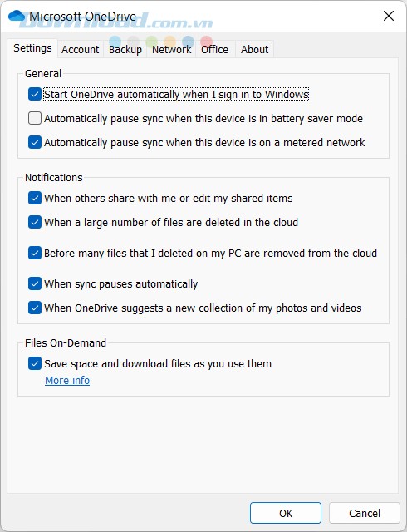Viewport: 407px width, 532px height.
Task: Close the Microsoft OneDrive dialog
Action: click(x=389, y=16)
